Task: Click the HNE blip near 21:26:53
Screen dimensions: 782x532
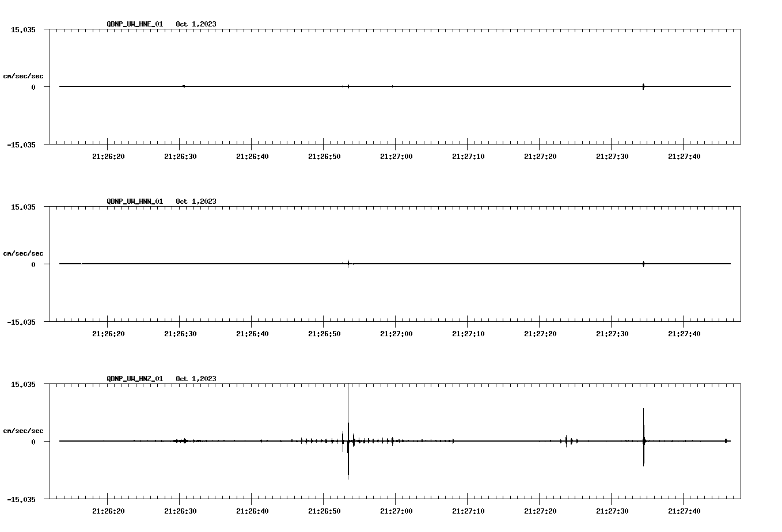Action: pyautogui.click(x=348, y=86)
